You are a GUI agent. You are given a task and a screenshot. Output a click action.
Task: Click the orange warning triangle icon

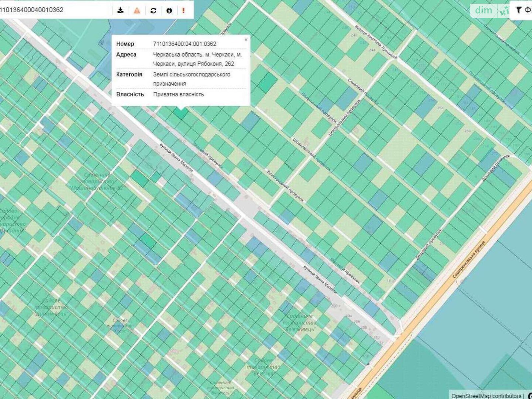click(x=137, y=10)
